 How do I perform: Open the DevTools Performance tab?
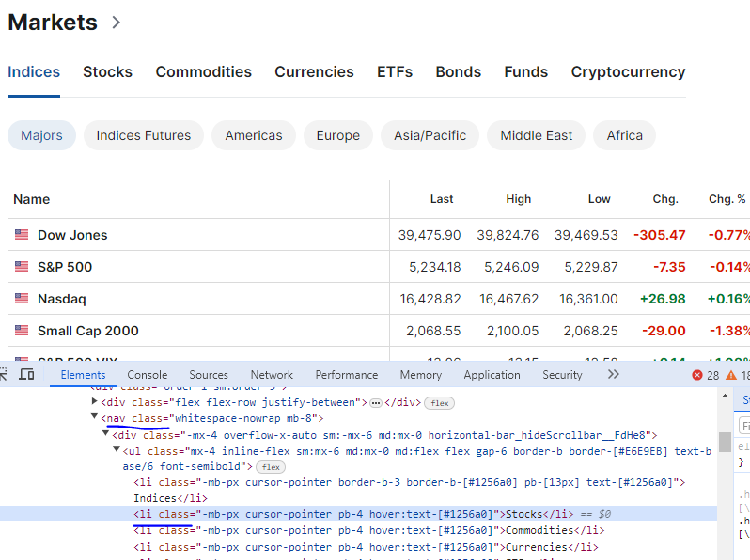point(346,375)
